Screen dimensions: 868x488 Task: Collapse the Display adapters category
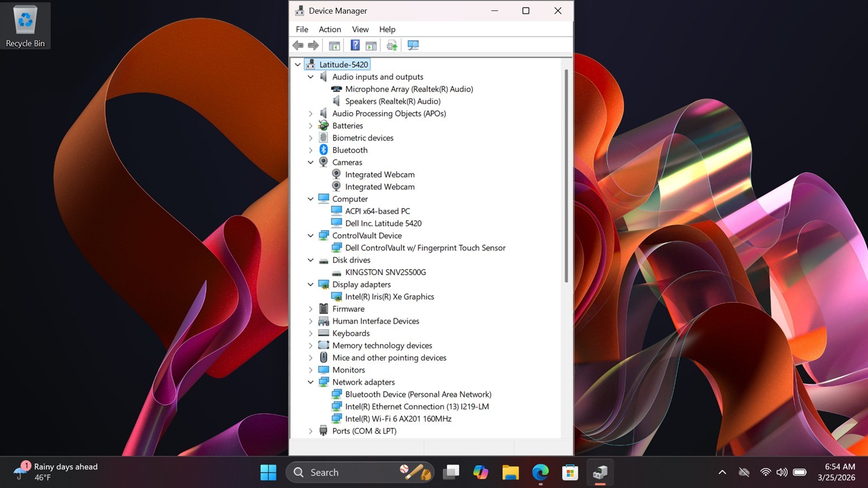coord(311,284)
